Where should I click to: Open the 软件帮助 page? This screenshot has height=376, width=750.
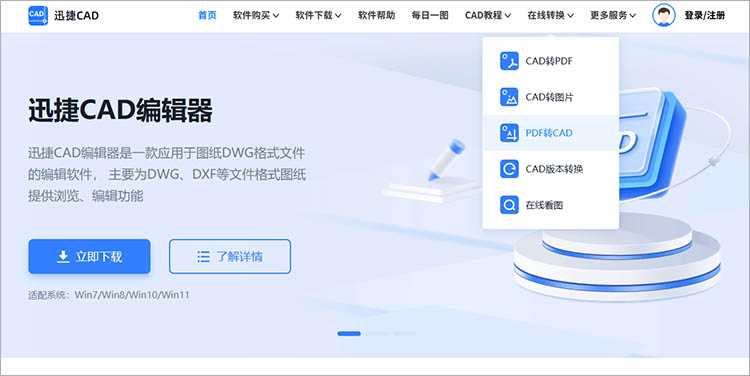coord(376,15)
